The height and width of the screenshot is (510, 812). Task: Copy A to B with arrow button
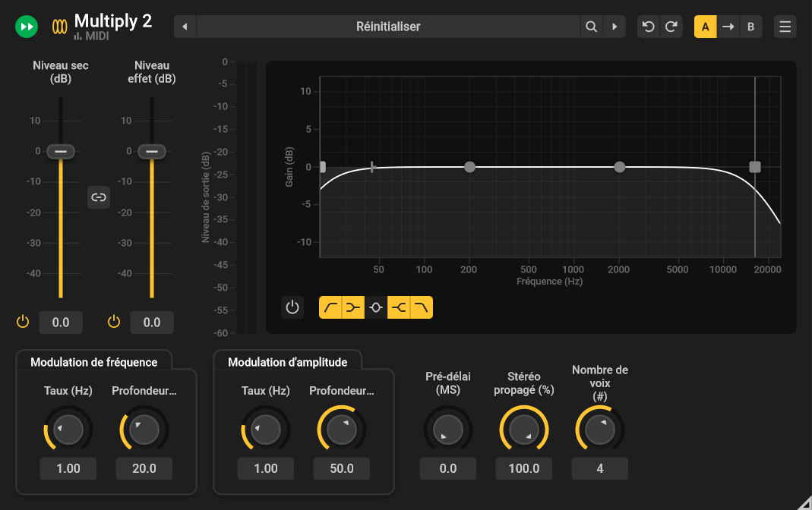coord(728,27)
